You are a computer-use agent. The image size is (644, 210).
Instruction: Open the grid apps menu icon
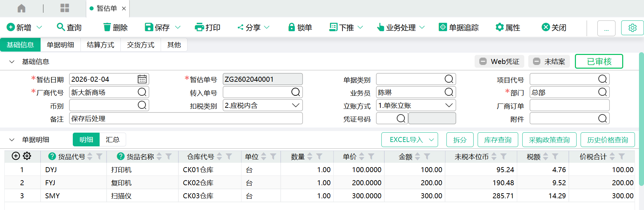click(x=65, y=8)
